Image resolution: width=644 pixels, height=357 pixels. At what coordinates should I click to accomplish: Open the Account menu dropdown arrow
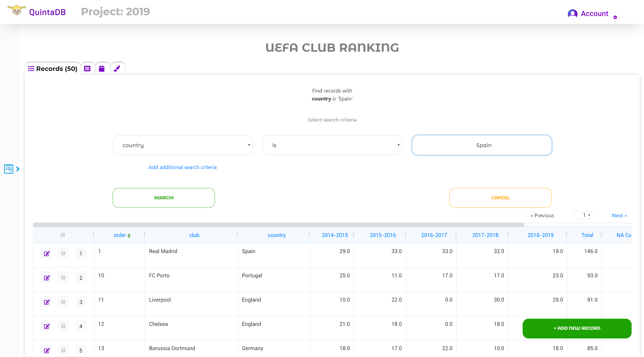[615, 17]
